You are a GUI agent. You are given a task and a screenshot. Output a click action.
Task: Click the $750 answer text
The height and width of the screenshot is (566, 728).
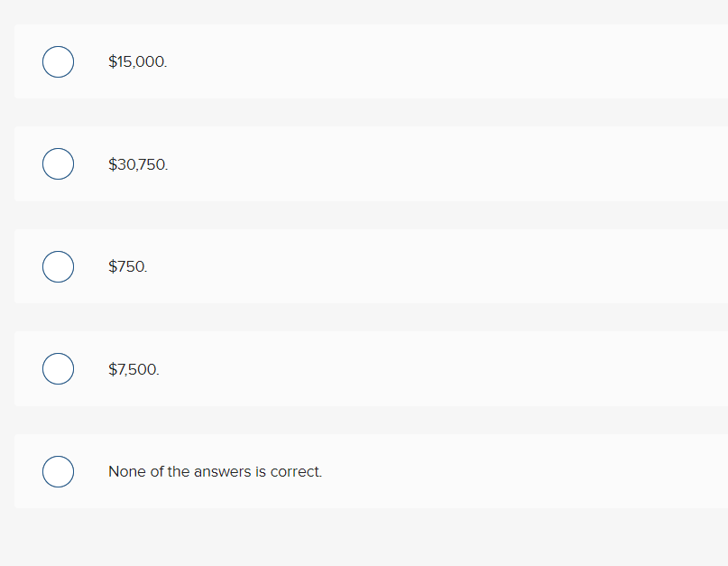[x=126, y=266]
